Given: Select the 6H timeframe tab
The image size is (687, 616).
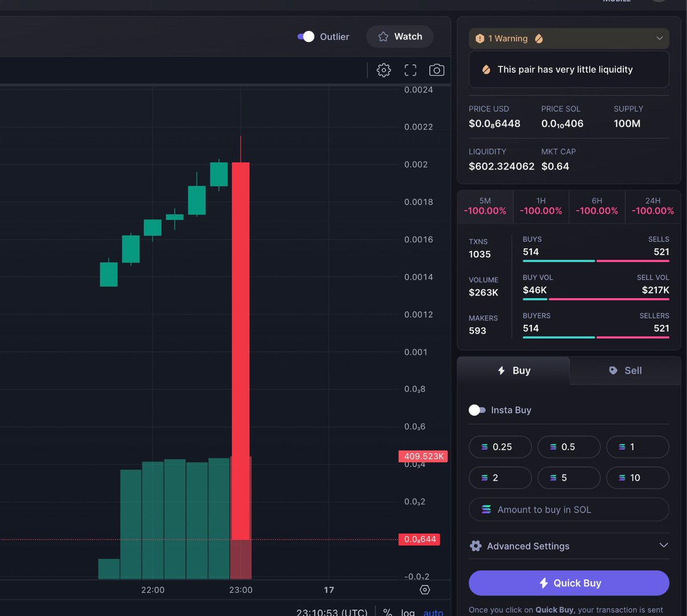Looking at the screenshot, I should [597, 206].
